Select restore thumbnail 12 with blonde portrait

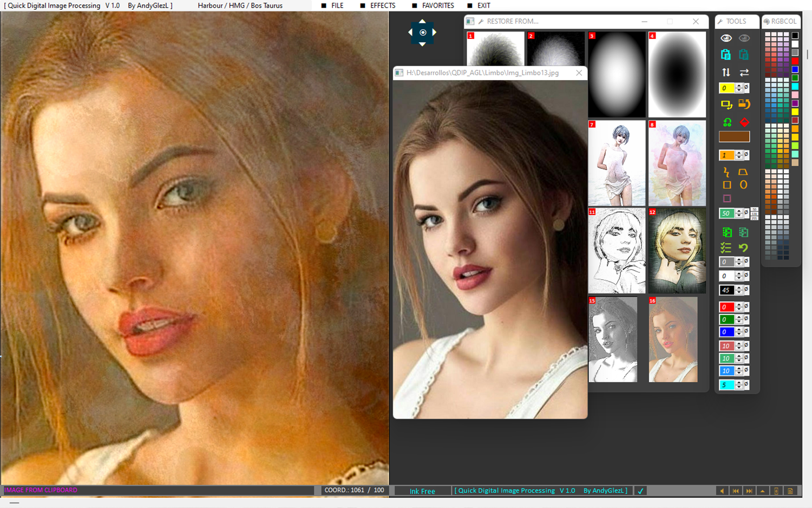[677, 251]
